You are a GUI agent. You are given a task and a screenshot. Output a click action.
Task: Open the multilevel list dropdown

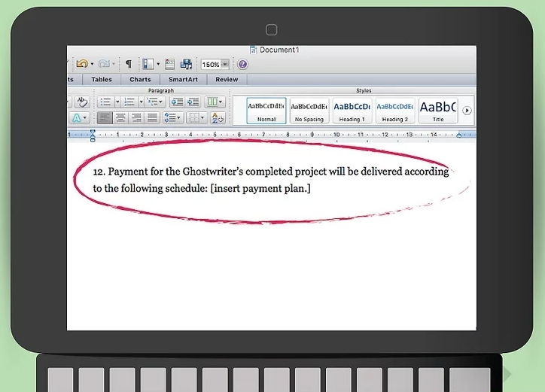[x=155, y=102]
